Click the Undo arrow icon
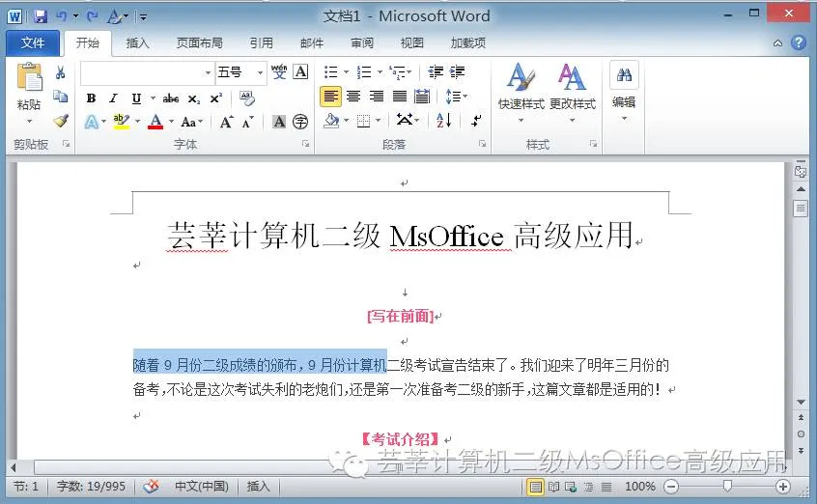The width and height of the screenshot is (817, 504). pyautogui.click(x=62, y=16)
